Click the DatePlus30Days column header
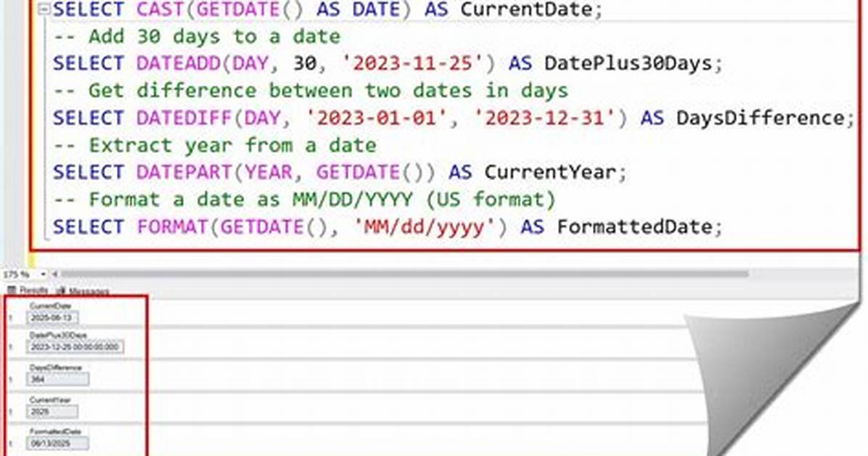 [58, 335]
